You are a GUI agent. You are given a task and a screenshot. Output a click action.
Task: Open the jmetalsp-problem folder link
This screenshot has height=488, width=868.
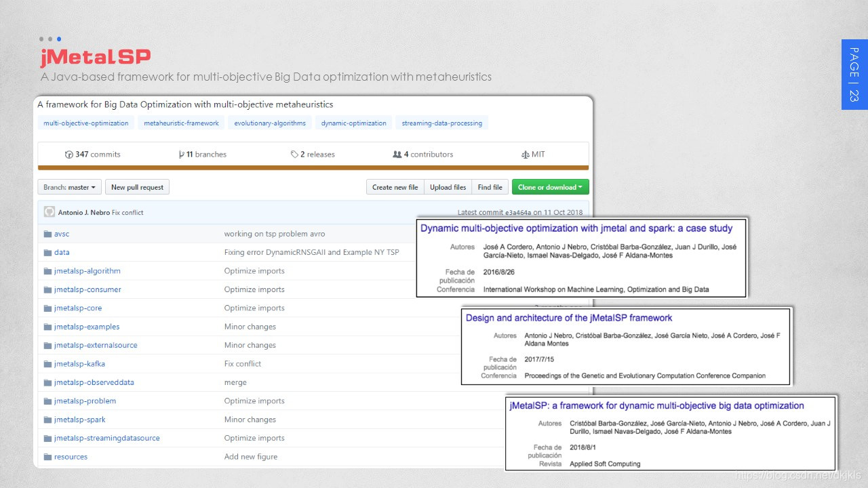pyautogui.click(x=85, y=401)
